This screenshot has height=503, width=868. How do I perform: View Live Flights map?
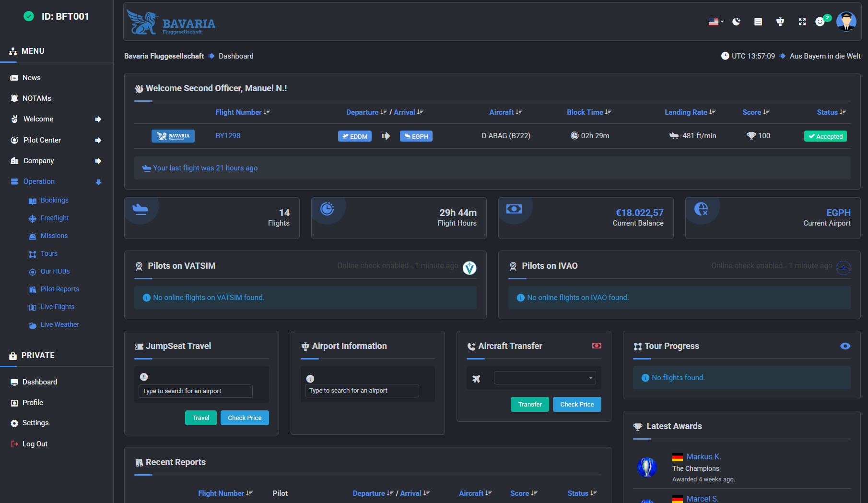[58, 307]
